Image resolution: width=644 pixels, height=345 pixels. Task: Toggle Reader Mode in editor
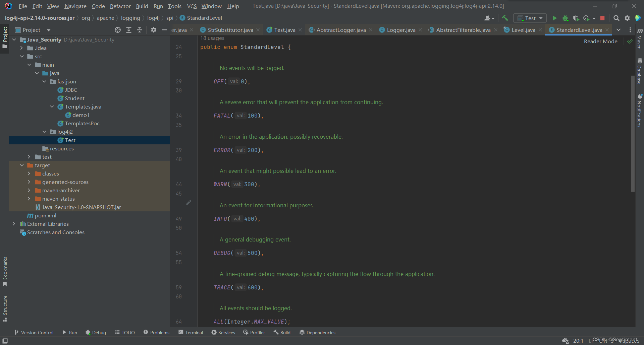[x=600, y=41]
